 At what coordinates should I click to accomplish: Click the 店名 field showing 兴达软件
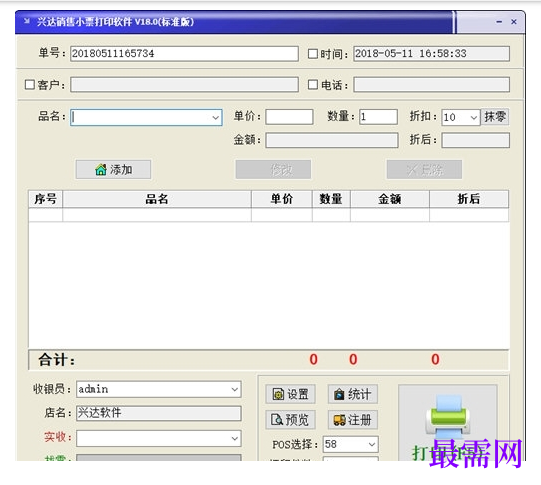coord(158,413)
